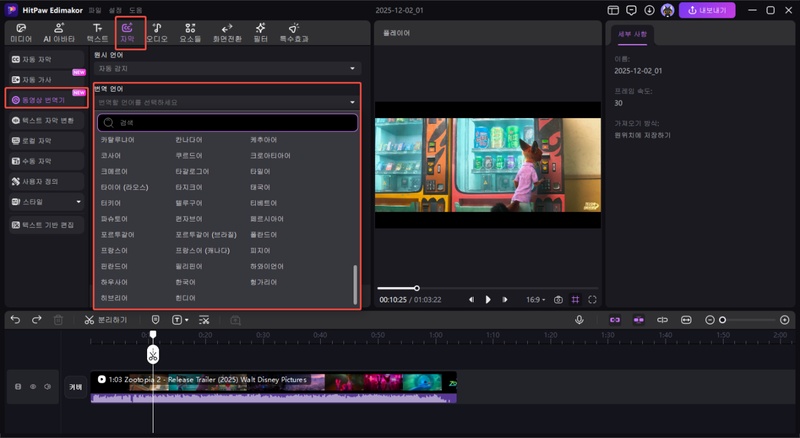Open the 오디오 (Audio) tool tab
This screenshot has height=438, width=800.
(x=157, y=31)
